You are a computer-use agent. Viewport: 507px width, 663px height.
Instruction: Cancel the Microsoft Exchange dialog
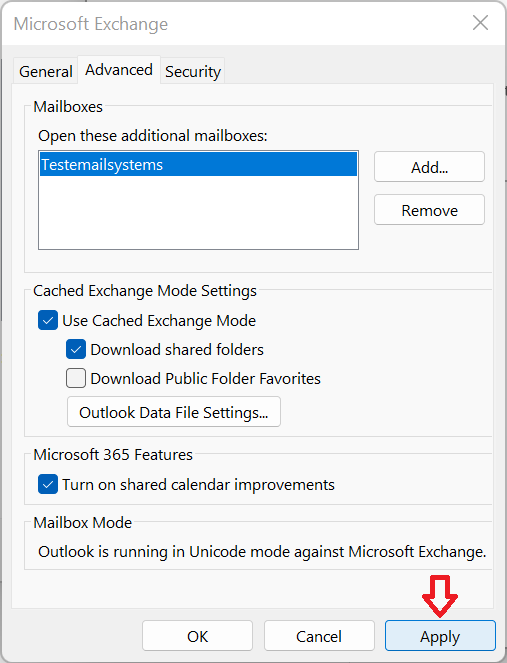point(319,636)
